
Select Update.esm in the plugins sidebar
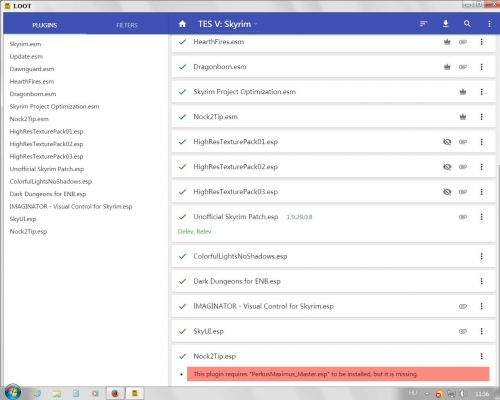(x=26, y=57)
